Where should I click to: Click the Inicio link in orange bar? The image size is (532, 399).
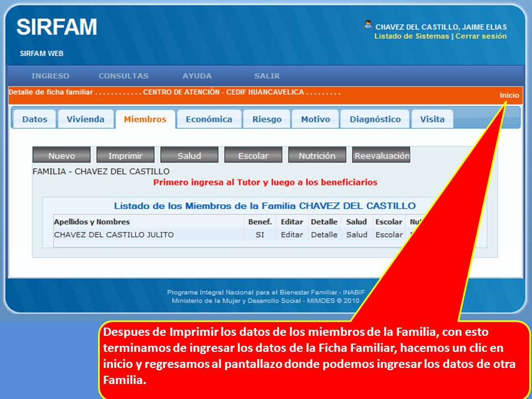point(509,95)
